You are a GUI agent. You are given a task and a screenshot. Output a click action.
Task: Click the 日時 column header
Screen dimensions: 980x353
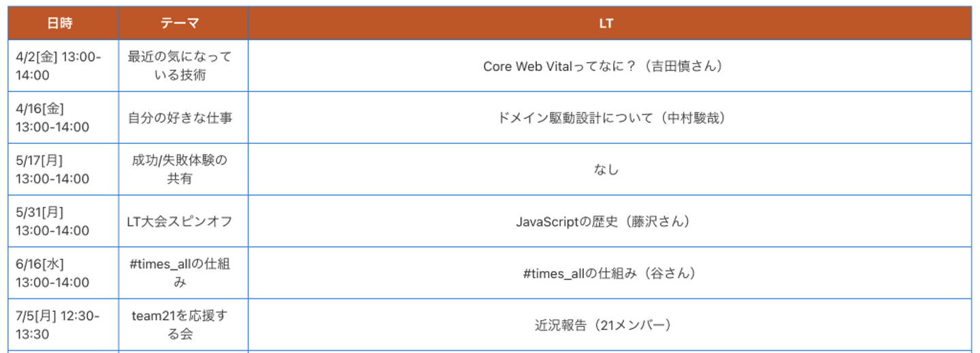pyautogui.click(x=60, y=23)
